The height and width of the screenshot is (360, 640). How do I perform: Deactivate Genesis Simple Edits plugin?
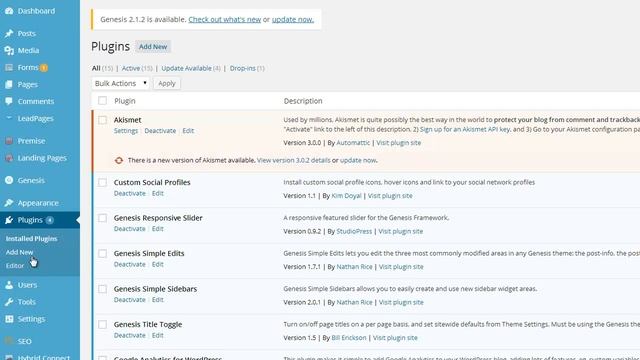tap(129, 264)
